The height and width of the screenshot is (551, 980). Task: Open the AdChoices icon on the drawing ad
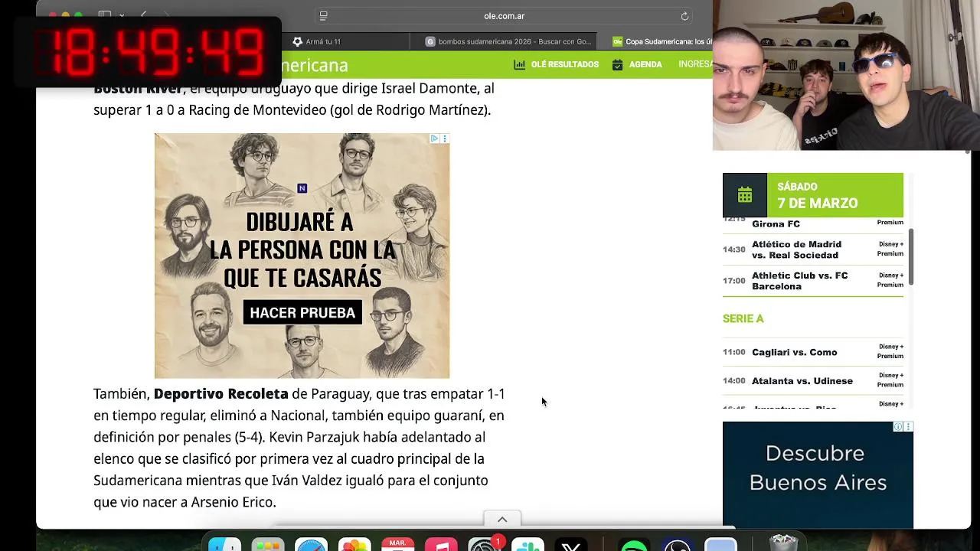[434, 139]
